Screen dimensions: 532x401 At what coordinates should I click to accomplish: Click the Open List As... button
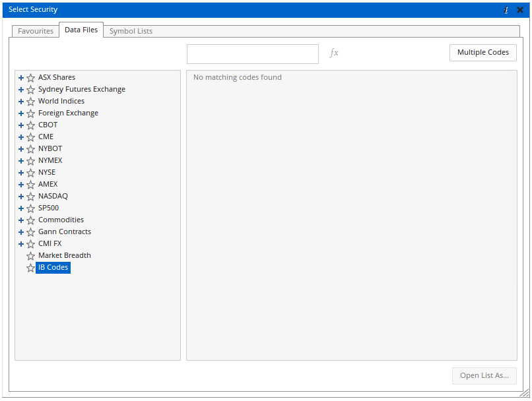(484, 375)
